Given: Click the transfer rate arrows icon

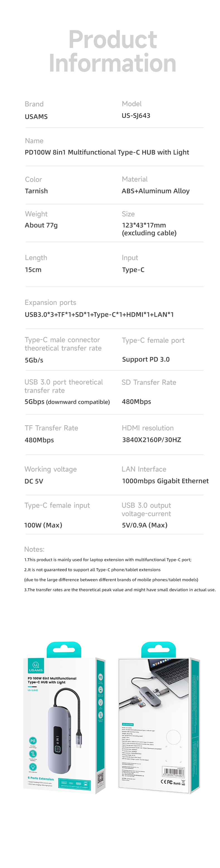Looking at the screenshot, I should [33, 754].
